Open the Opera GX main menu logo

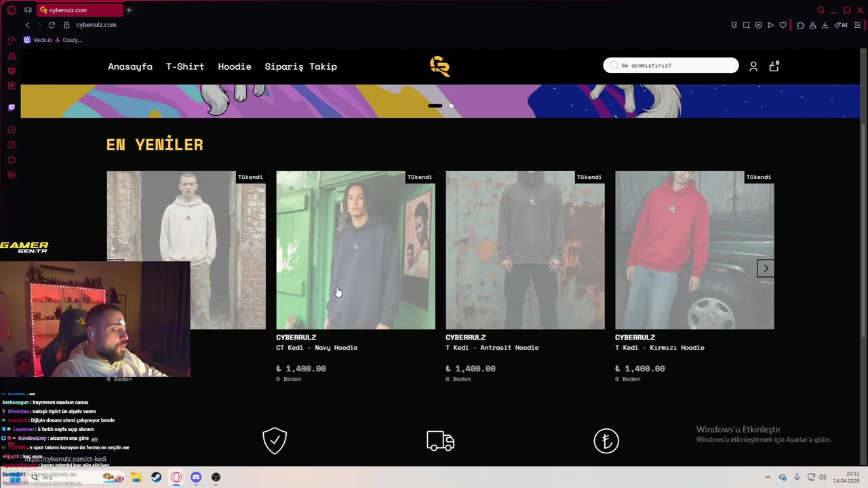[x=12, y=10]
